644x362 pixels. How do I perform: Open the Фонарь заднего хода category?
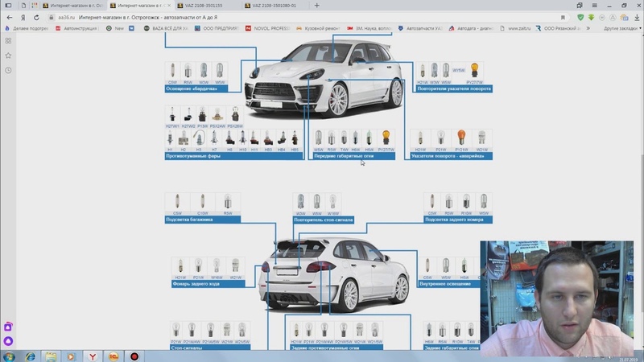point(208,284)
